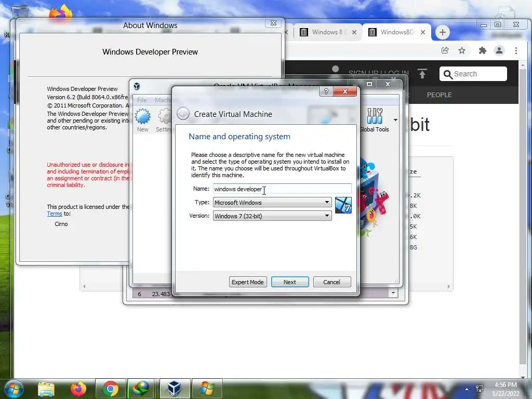Click the Name field containing windows developer

coord(282,189)
